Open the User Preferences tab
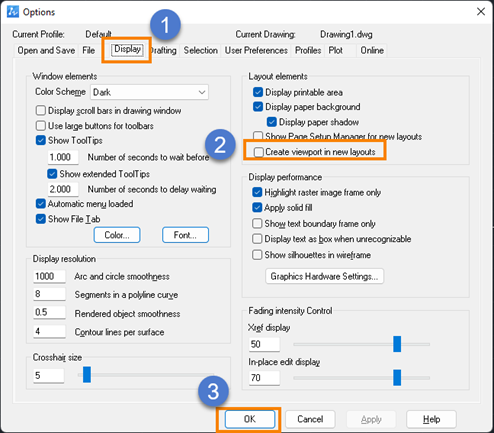 point(256,50)
